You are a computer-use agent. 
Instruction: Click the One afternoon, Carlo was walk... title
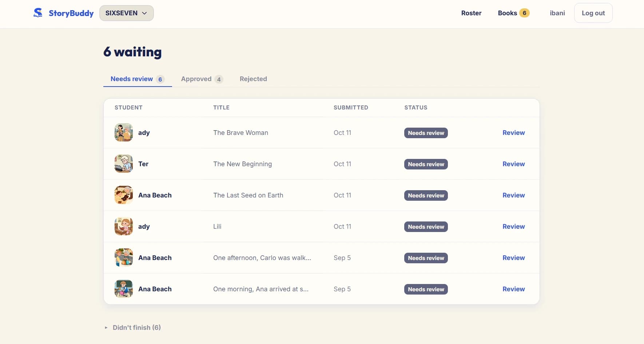click(x=262, y=258)
